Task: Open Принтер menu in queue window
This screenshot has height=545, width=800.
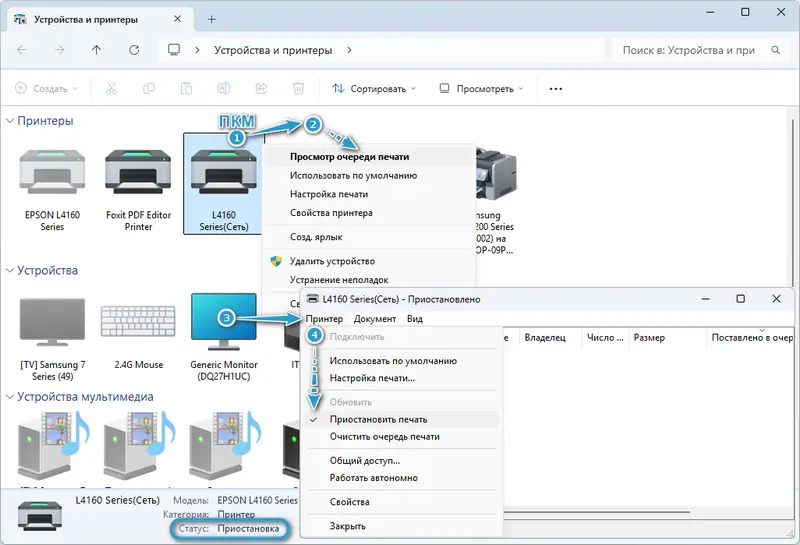Action: tap(324, 319)
